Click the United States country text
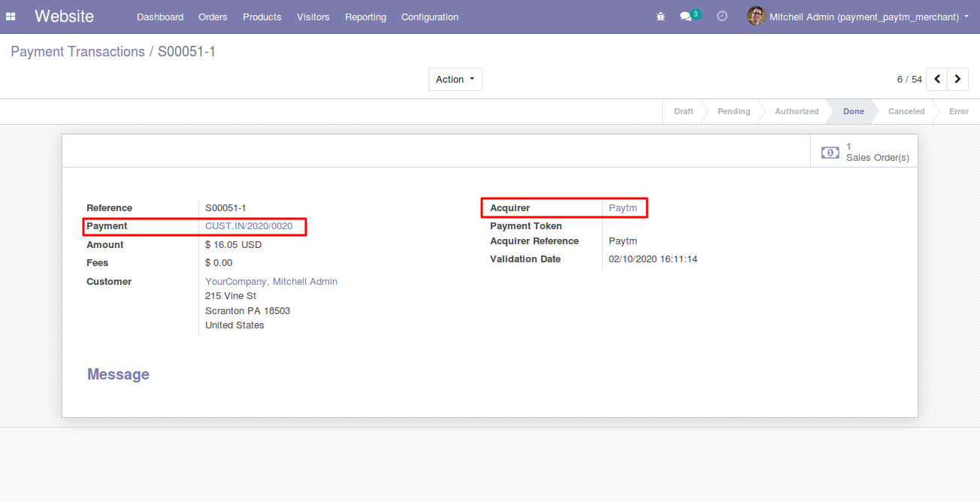This screenshot has width=980, height=502. click(x=234, y=325)
